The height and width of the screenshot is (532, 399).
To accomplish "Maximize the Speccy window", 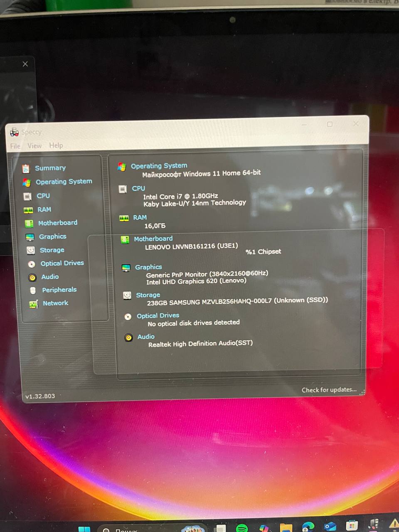I will pos(330,124).
